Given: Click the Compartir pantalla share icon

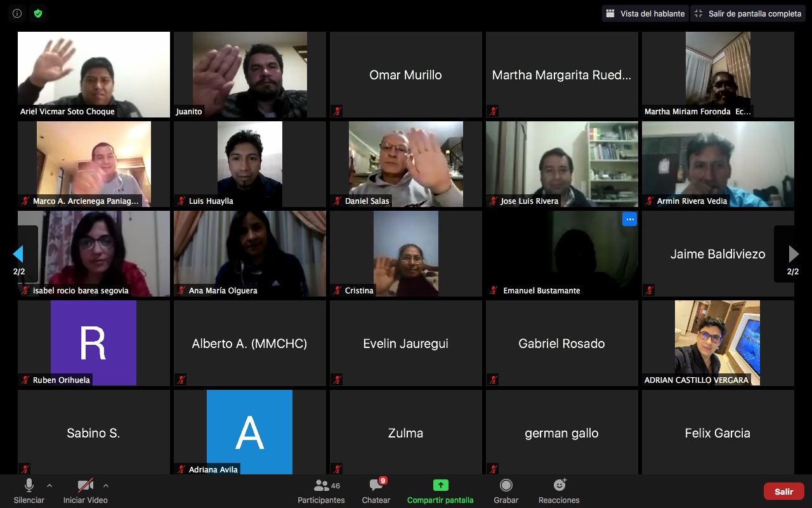Looking at the screenshot, I should (440, 486).
